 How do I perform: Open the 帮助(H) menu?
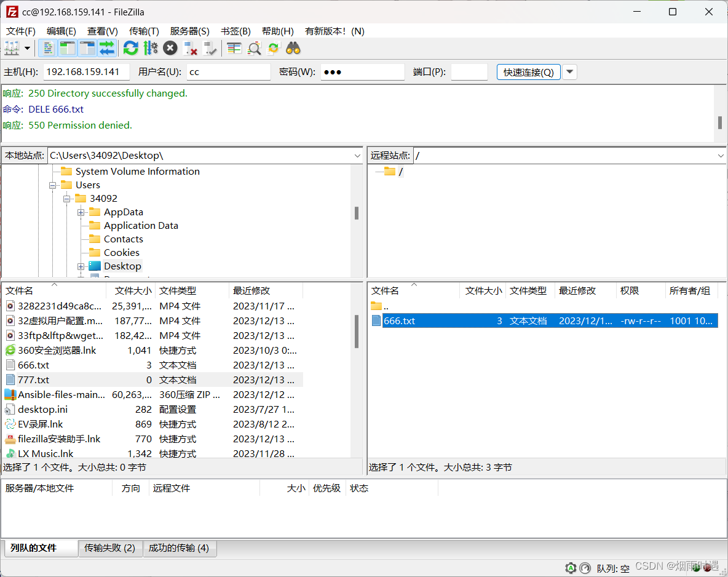[x=278, y=31]
